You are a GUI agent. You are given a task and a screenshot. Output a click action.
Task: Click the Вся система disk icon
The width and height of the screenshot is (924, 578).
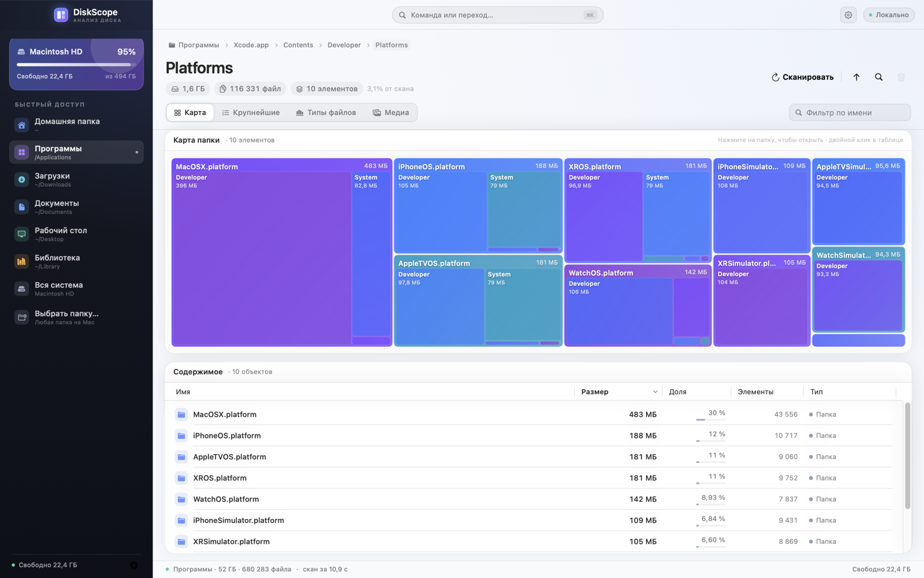pos(22,288)
